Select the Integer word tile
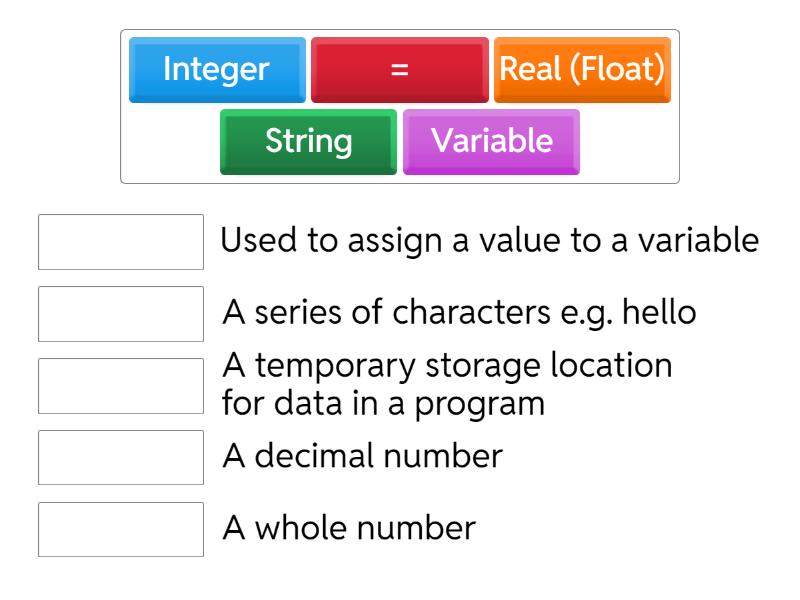 click(216, 69)
